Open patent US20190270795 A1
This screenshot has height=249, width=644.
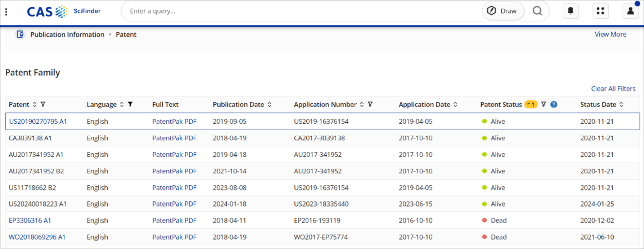coord(38,122)
